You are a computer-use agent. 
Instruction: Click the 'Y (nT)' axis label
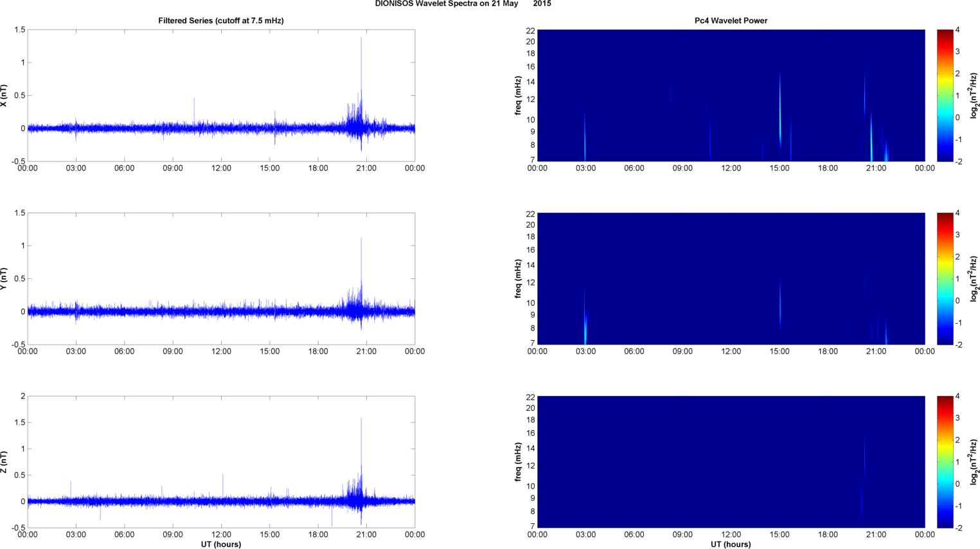point(4,279)
